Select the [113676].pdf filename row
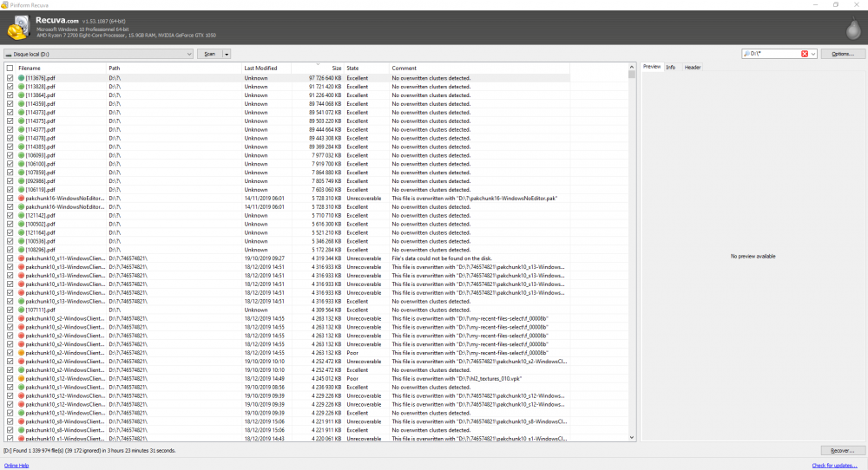868x470 pixels. [x=40, y=78]
